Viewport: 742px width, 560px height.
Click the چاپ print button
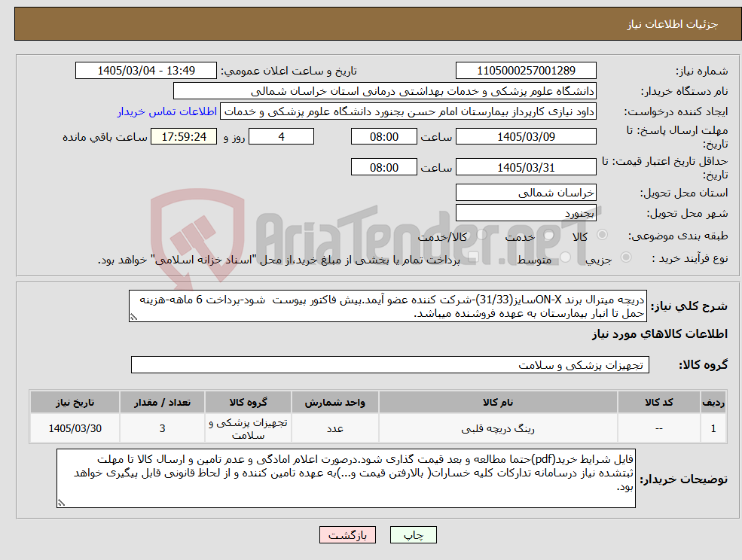(x=413, y=535)
